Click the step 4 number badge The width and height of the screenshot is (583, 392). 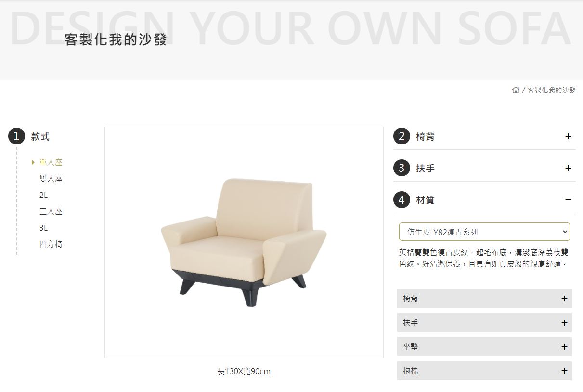(402, 200)
